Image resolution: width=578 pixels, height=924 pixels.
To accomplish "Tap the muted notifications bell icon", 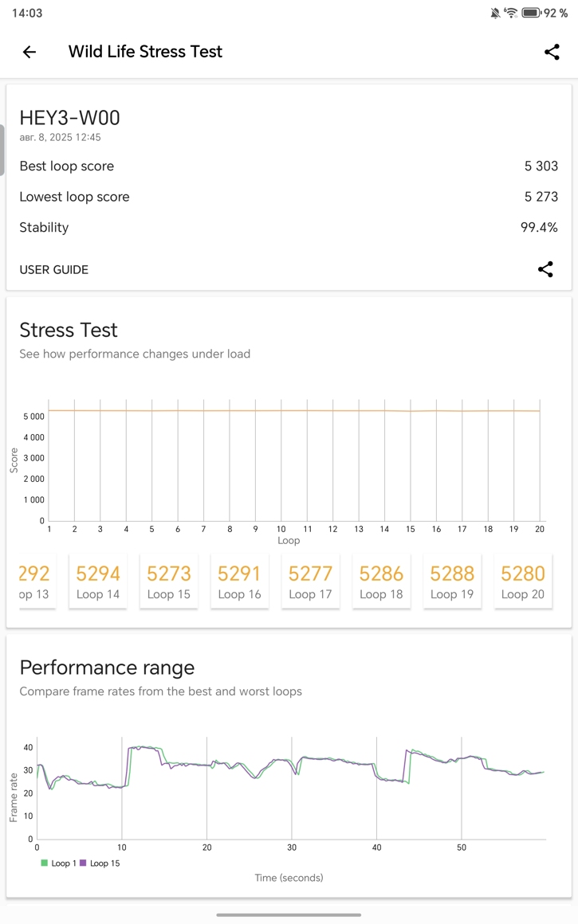I will (495, 13).
